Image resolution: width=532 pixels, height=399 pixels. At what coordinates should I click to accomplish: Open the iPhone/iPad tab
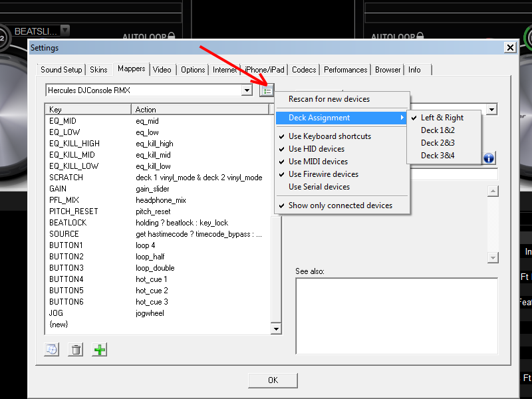tap(264, 70)
